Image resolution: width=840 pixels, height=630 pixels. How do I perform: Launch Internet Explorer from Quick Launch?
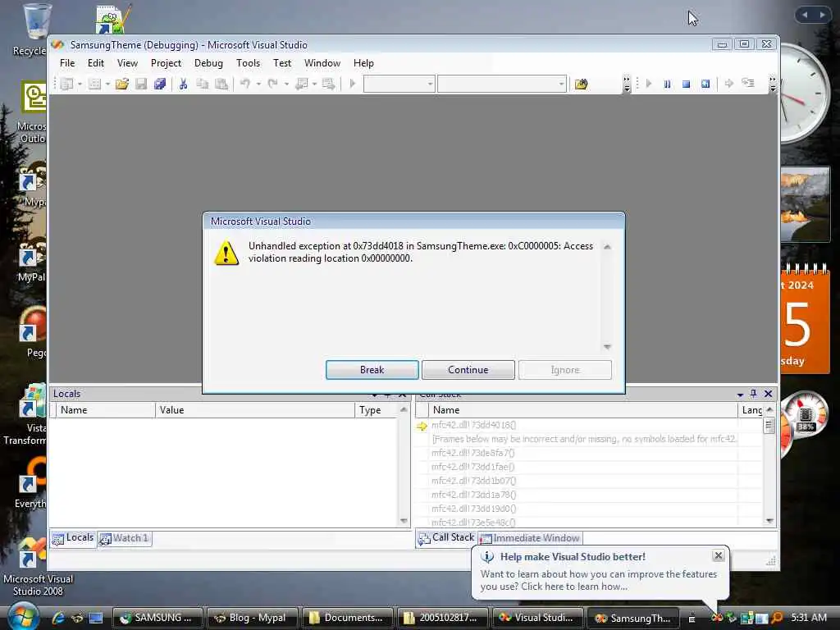coord(58,618)
